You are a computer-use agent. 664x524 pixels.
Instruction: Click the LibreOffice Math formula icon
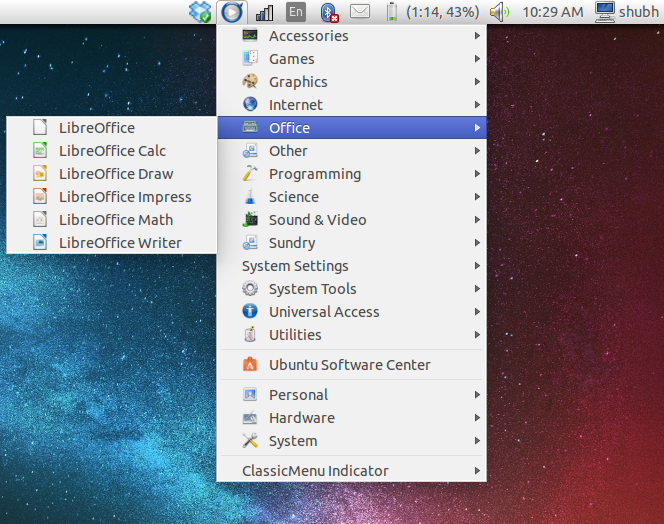point(40,219)
